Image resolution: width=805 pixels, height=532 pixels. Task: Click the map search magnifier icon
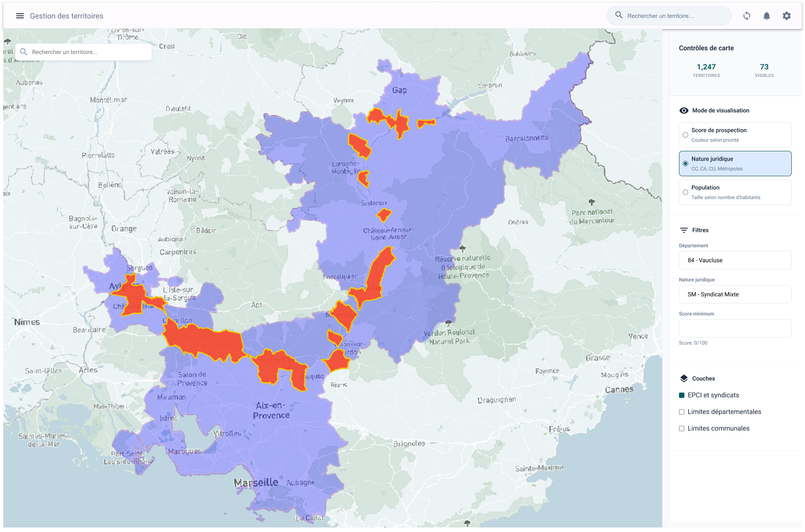(x=24, y=52)
